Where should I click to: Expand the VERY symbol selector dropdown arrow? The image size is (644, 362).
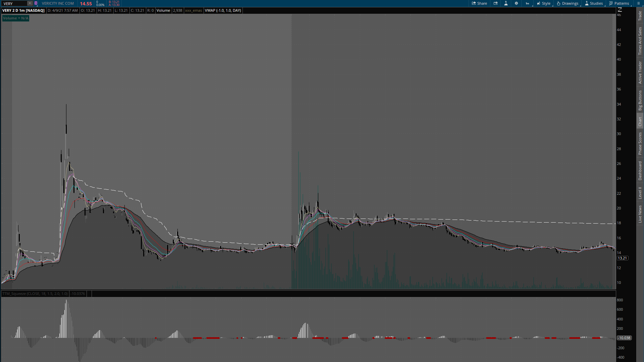pyautogui.click(x=30, y=3)
